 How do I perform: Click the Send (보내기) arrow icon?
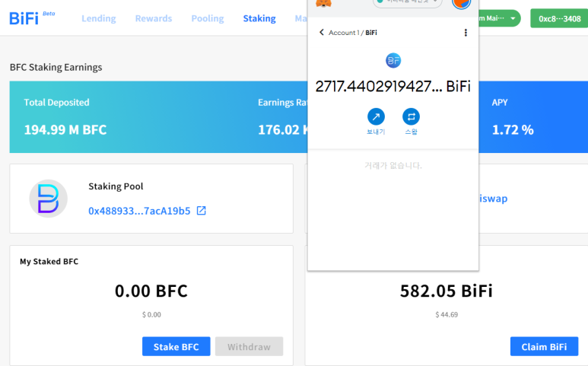tap(376, 116)
